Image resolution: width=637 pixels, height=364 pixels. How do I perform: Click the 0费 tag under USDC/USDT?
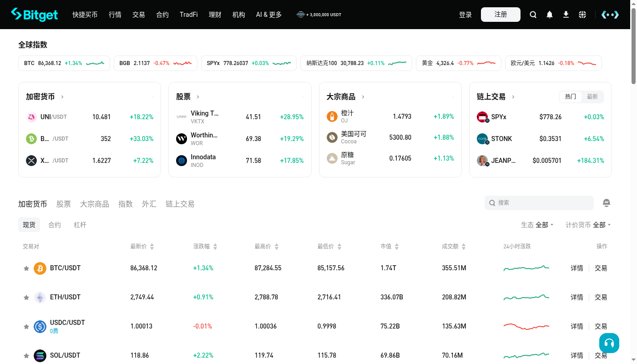tap(54, 331)
